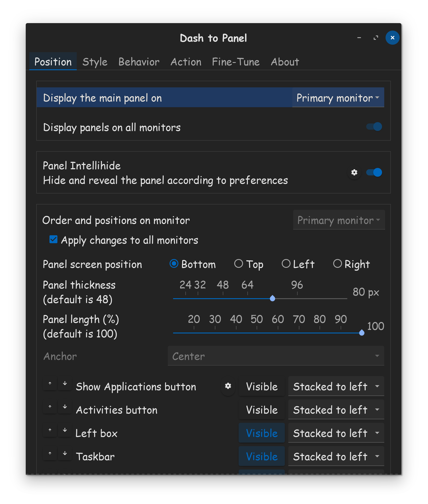
Task: Expand Taskbar Stacked to left dropdown
Action: click(336, 456)
